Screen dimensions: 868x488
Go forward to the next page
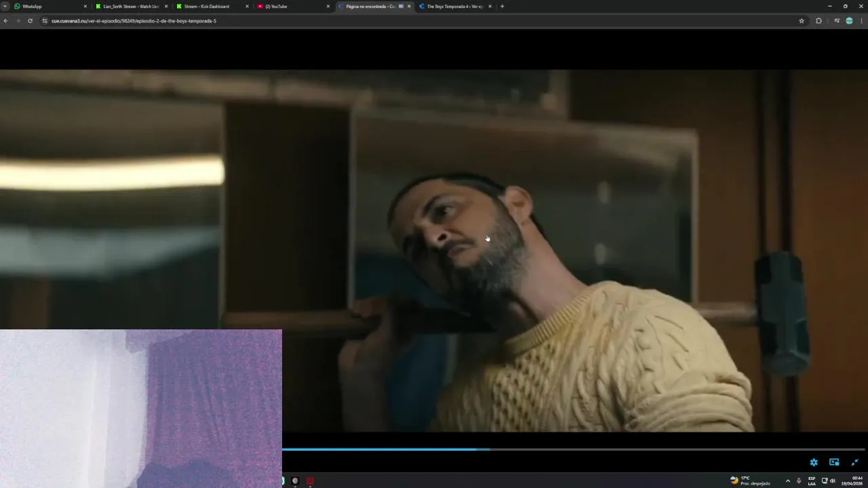[18, 21]
